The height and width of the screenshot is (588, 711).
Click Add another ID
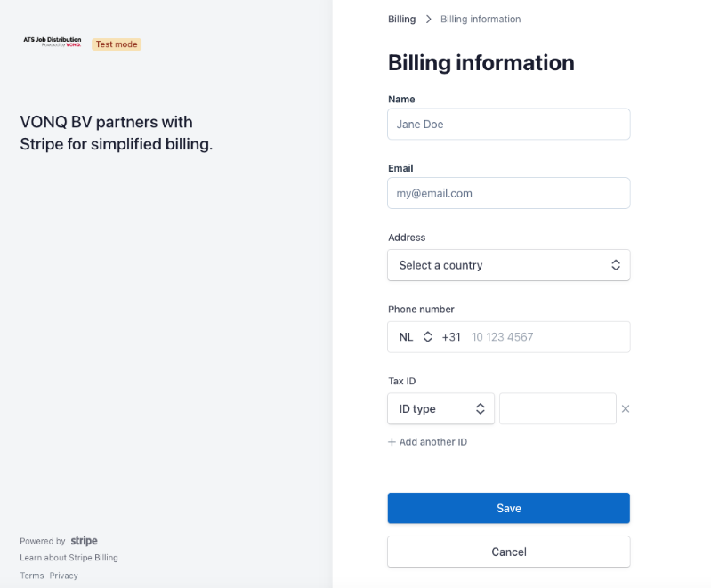tap(428, 442)
